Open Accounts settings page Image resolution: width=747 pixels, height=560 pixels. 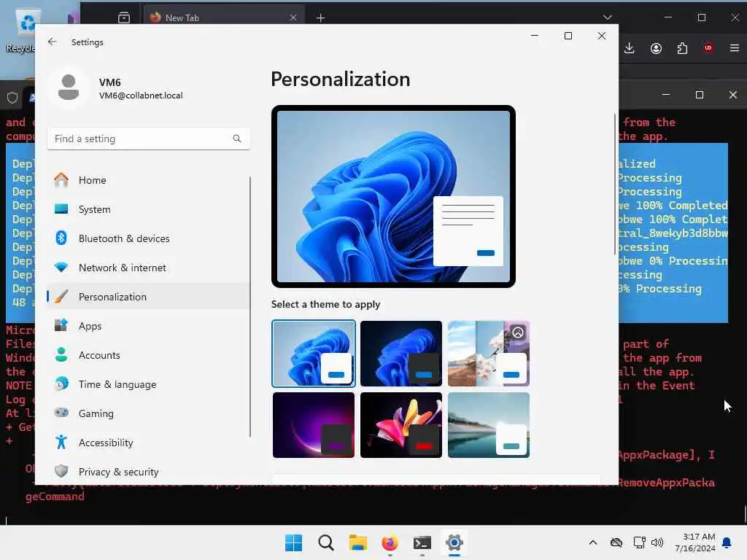[x=149, y=355]
